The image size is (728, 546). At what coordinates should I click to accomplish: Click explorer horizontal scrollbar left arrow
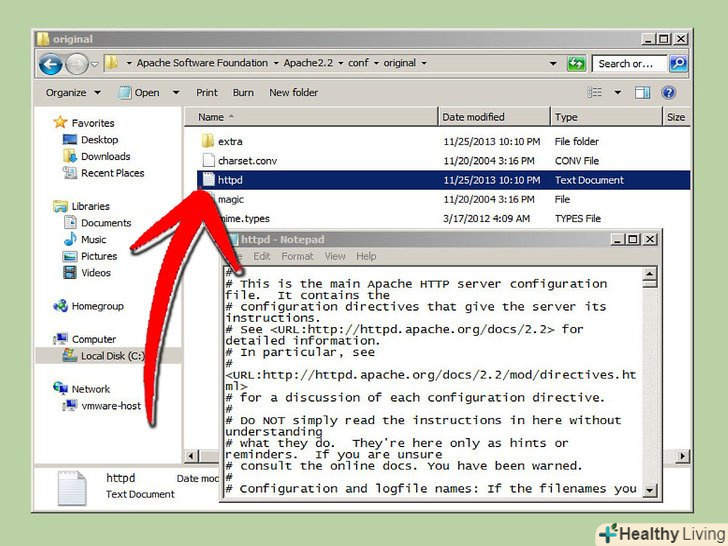coord(191,456)
